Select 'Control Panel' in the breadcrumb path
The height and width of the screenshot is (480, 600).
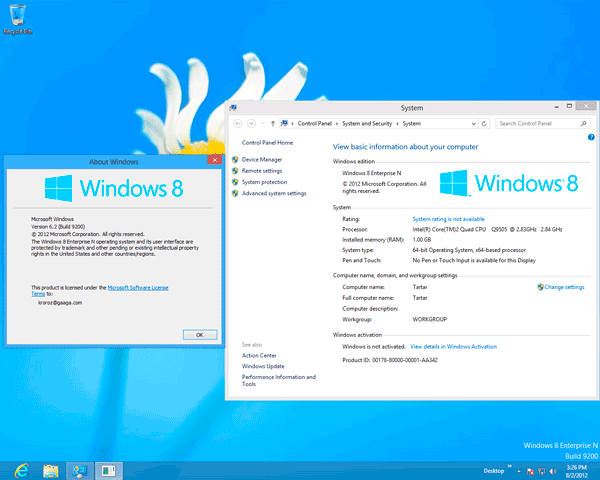point(314,123)
